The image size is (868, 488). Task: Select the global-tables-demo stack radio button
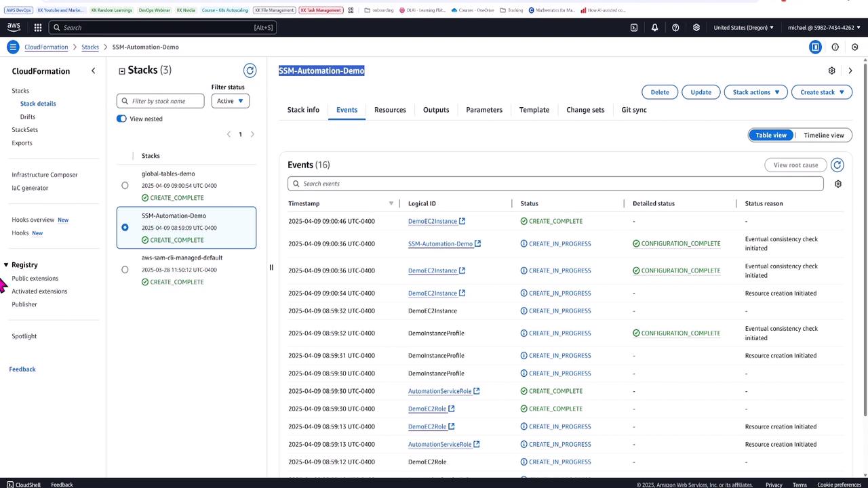pos(125,185)
